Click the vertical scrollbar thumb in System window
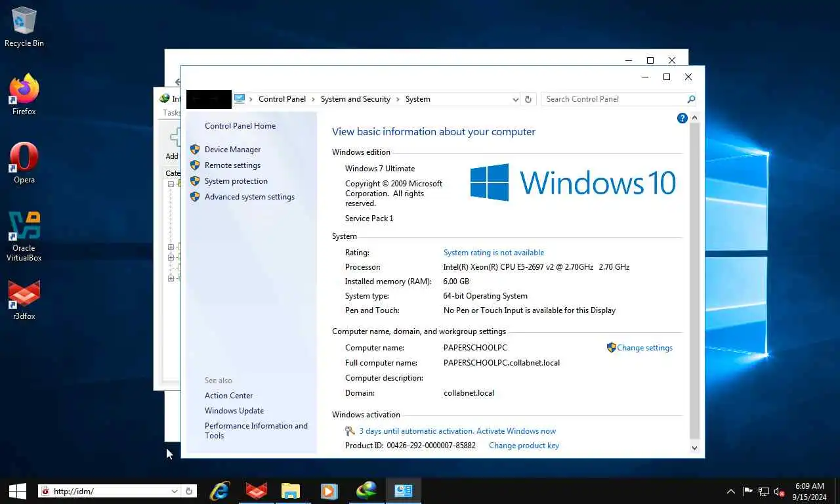Screen dimensions: 840x504 click(694, 281)
